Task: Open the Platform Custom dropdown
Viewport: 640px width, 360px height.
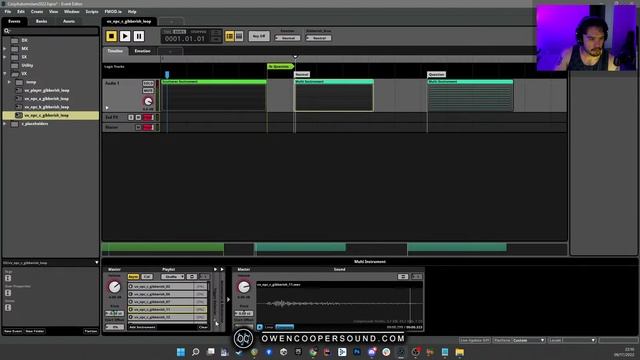Action: pyautogui.click(x=519, y=340)
